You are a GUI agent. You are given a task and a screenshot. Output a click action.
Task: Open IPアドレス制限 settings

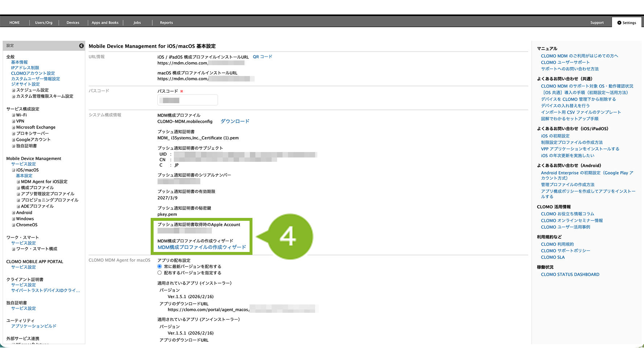pyautogui.click(x=25, y=68)
